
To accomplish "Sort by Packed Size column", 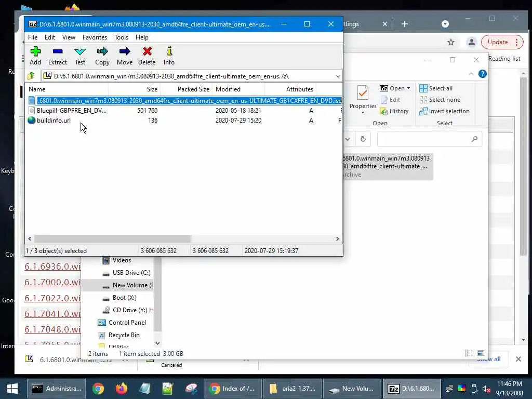I will [187, 89].
